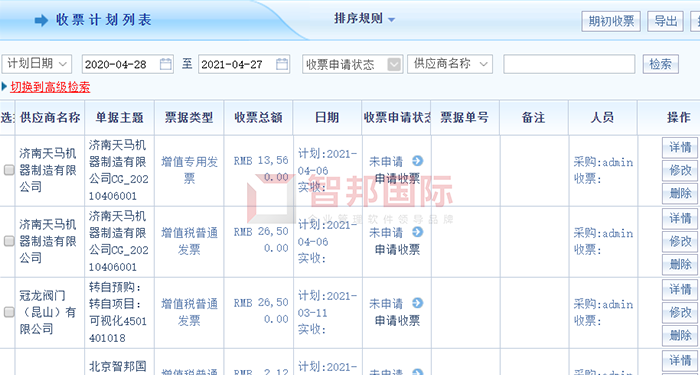Open 详情 for the second 济南天马 row
Image resolution: width=700 pixels, height=375 pixels.
coord(680,218)
